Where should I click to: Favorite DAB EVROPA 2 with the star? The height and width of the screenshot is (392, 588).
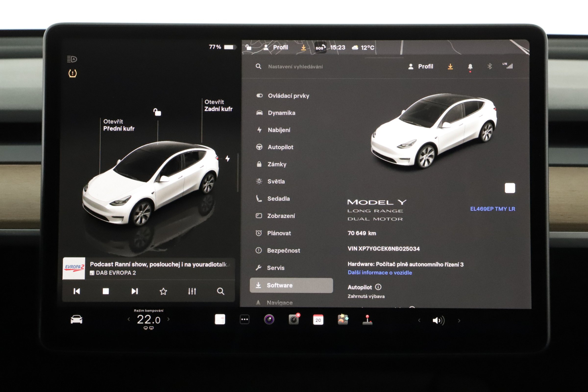(x=163, y=291)
